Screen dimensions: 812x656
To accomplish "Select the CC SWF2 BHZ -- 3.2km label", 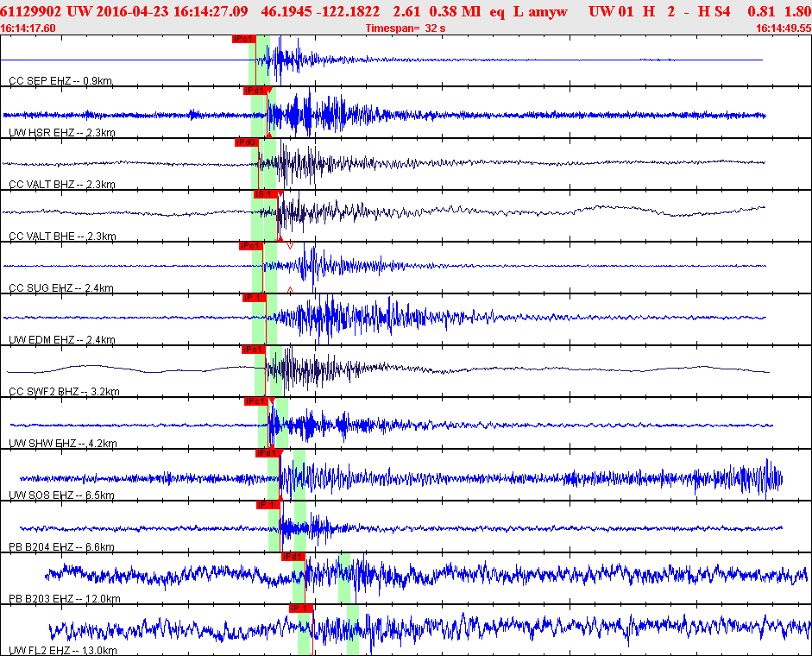I will [x=64, y=392].
